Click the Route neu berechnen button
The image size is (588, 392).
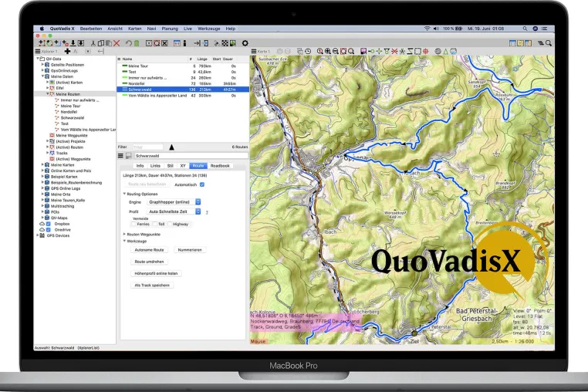coord(147,184)
